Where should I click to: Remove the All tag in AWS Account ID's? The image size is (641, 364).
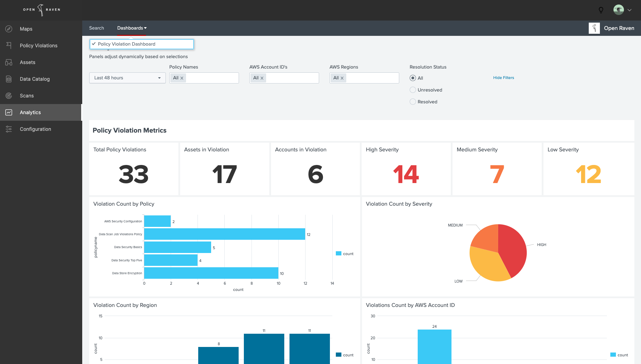click(262, 78)
